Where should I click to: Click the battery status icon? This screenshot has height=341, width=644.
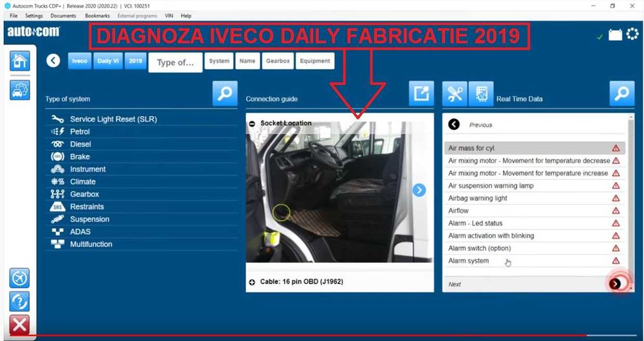pos(615,35)
